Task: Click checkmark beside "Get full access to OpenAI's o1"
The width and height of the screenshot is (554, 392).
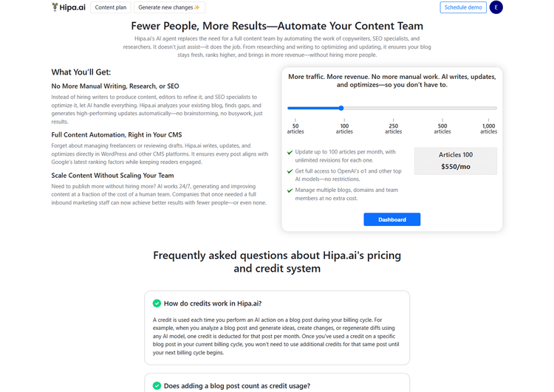Action: (290, 171)
